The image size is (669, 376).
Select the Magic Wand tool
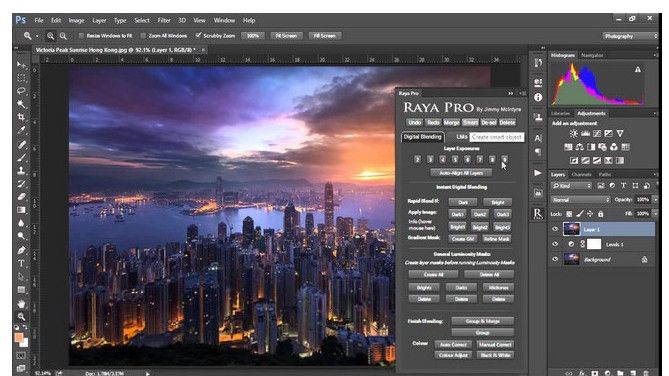[x=21, y=104]
